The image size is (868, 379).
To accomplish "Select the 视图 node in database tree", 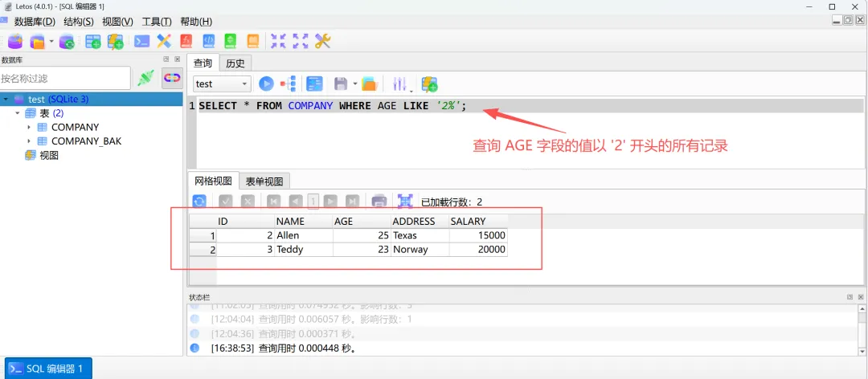I will coord(49,156).
